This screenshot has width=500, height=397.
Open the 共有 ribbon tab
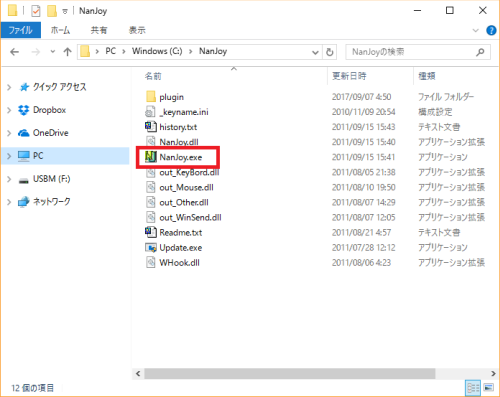pyautogui.click(x=99, y=30)
